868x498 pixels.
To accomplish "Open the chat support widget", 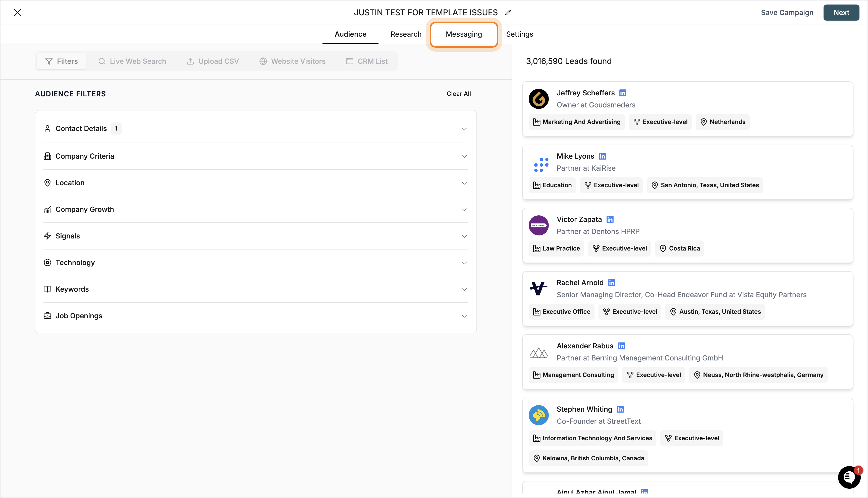I will [849, 477].
